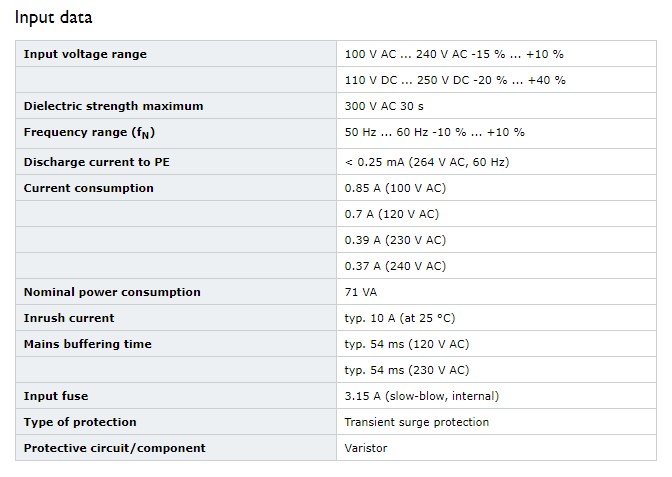Select the 'Varistor' value
The image size is (672, 477).
[x=366, y=448]
